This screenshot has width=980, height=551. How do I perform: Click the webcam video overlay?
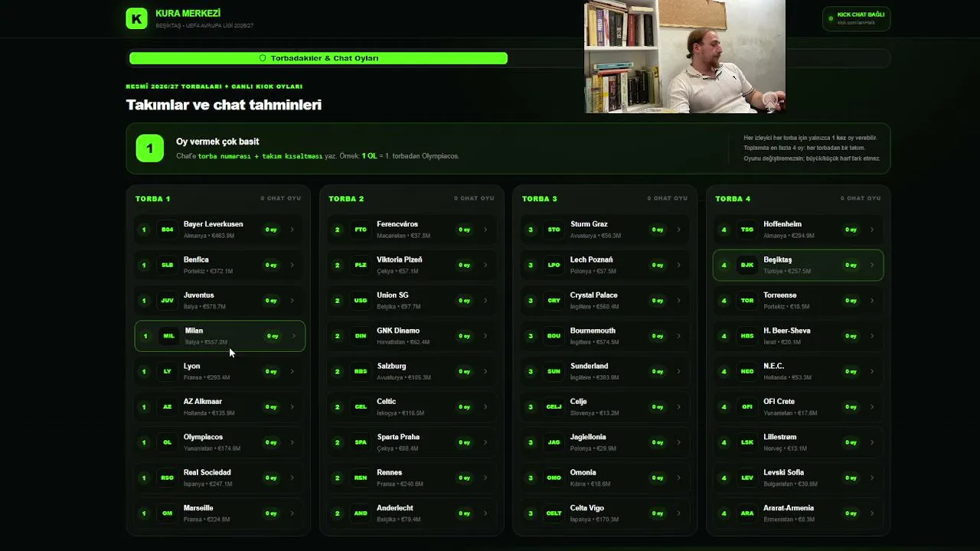coord(685,57)
